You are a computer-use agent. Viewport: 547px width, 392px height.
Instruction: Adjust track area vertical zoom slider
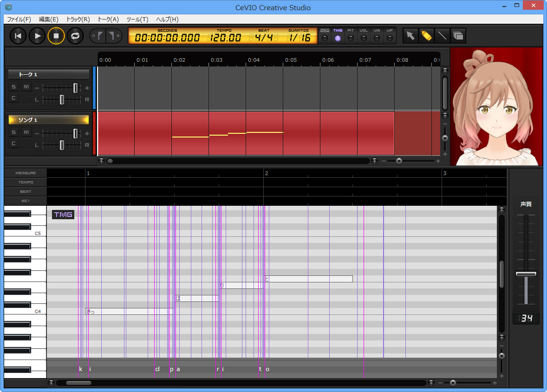(x=445, y=138)
